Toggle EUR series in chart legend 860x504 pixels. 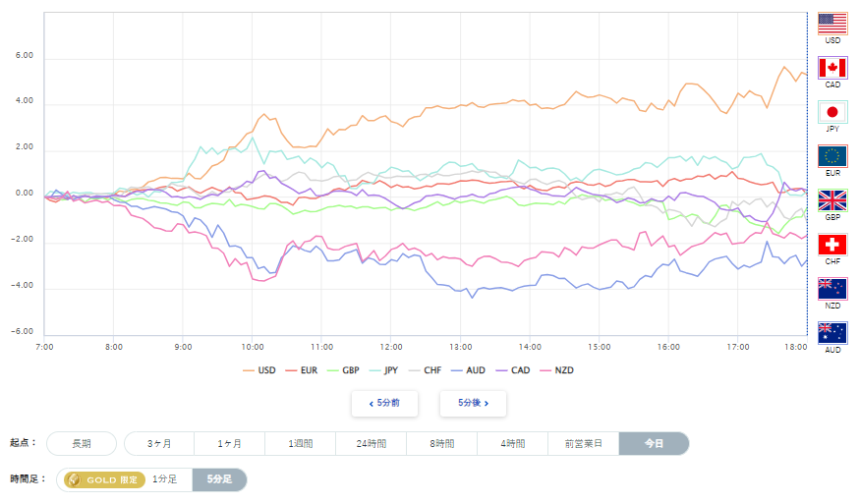click(302, 370)
